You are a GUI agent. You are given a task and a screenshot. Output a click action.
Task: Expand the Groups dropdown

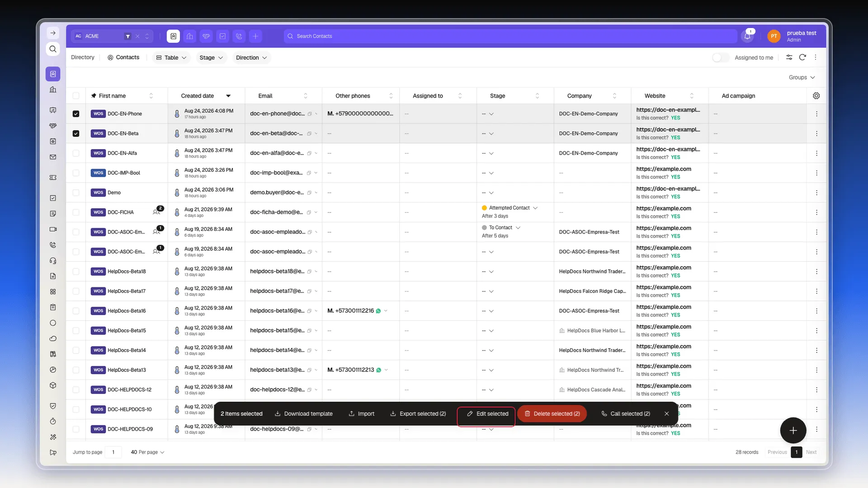(802, 77)
